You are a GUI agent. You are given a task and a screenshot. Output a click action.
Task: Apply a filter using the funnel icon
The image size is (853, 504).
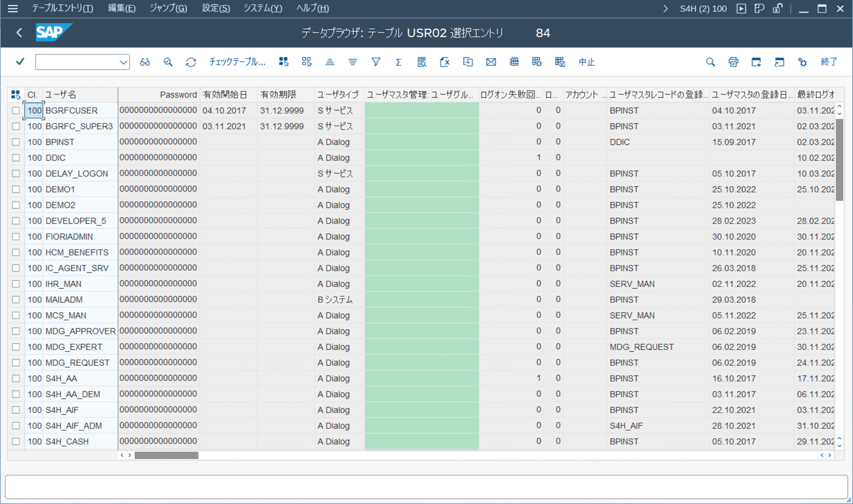376,62
